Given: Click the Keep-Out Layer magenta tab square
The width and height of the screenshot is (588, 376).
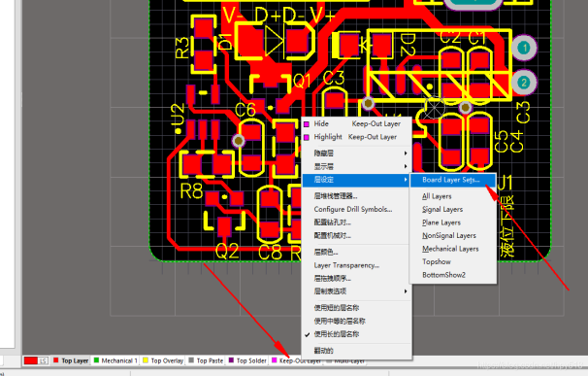Looking at the screenshot, I should [275, 360].
